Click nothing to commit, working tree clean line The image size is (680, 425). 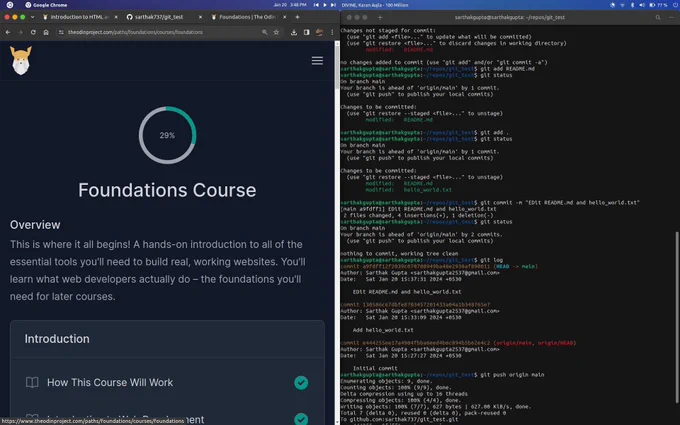point(399,253)
